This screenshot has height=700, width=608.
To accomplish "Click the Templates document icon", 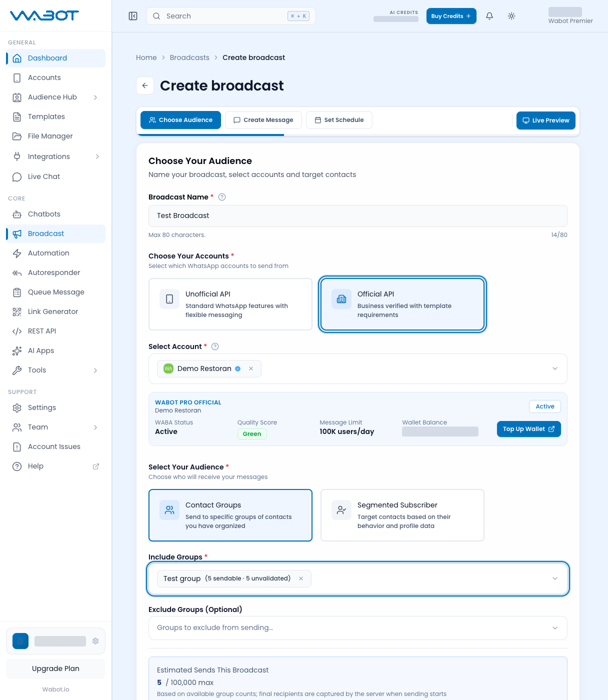I will (x=17, y=116).
